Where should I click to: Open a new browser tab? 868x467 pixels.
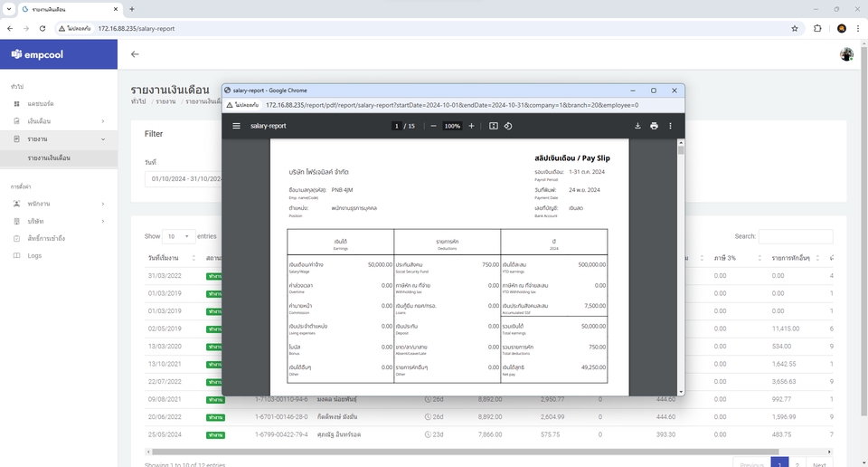click(132, 9)
